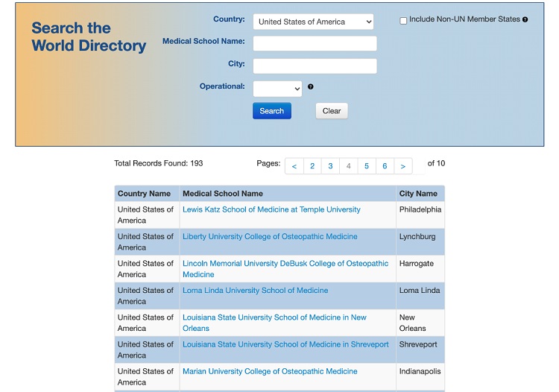Viewport: 559px width, 392px height.
Task: Focus the Medical School Name field
Action: click(315, 43)
